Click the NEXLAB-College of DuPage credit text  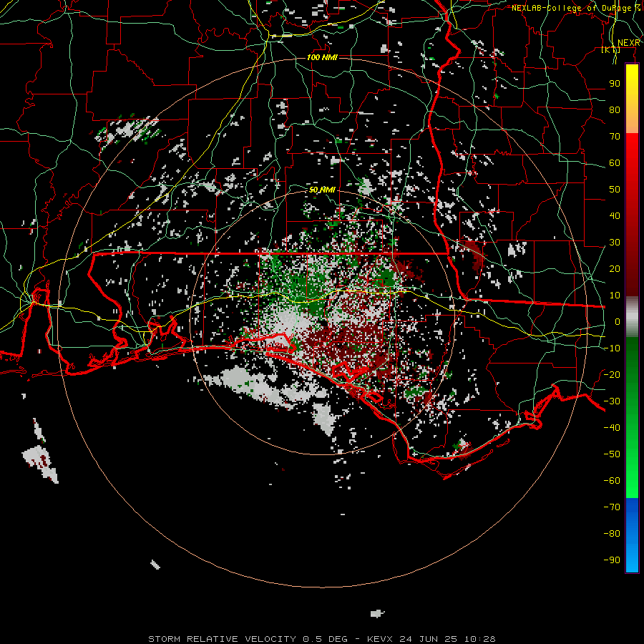(x=576, y=8)
